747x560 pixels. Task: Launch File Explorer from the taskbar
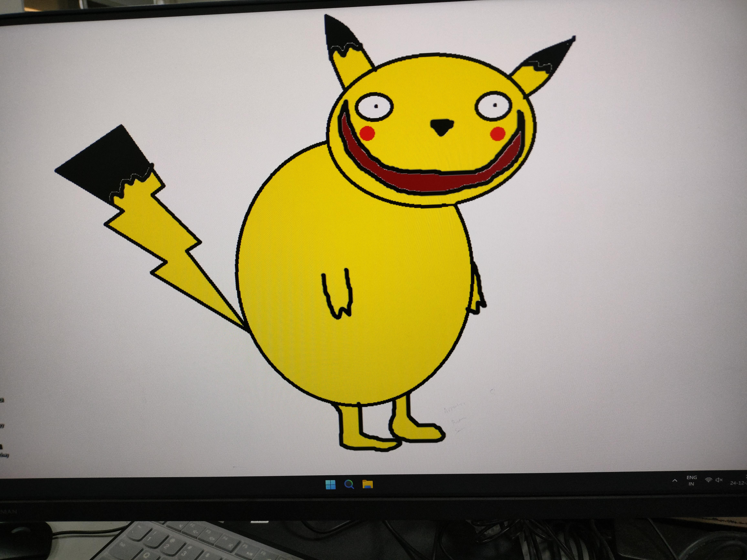pyautogui.click(x=367, y=484)
